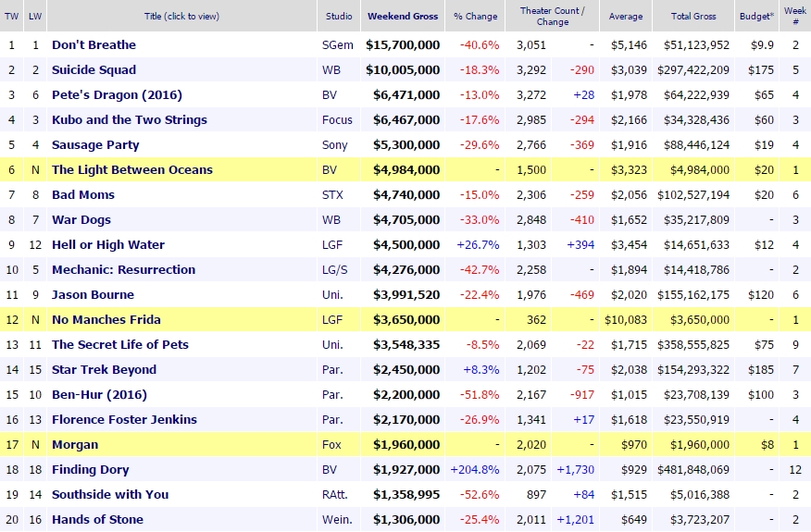Select SGem studio for Don't Breathe
This screenshot has width=811, height=532.
tap(337, 45)
